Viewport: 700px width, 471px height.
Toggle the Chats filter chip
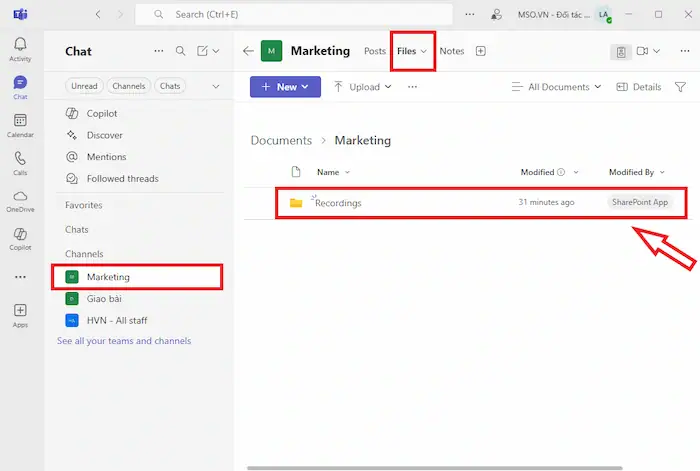point(170,86)
